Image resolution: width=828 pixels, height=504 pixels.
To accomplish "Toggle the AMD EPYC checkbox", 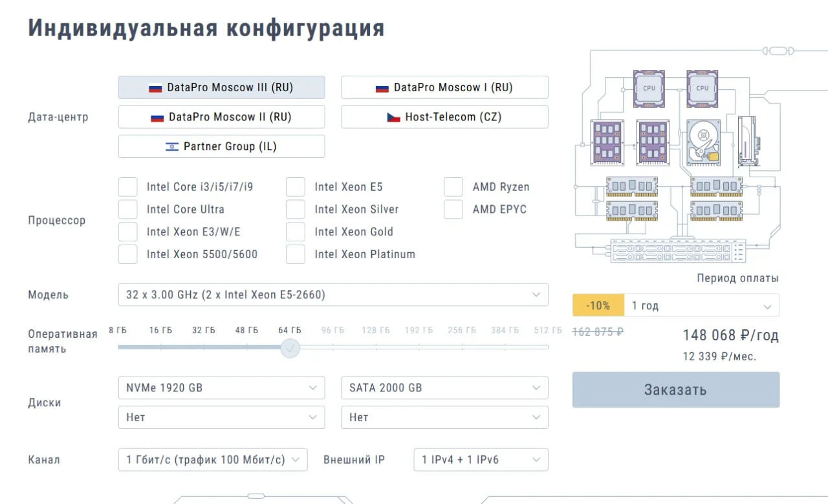I will coord(453,209).
